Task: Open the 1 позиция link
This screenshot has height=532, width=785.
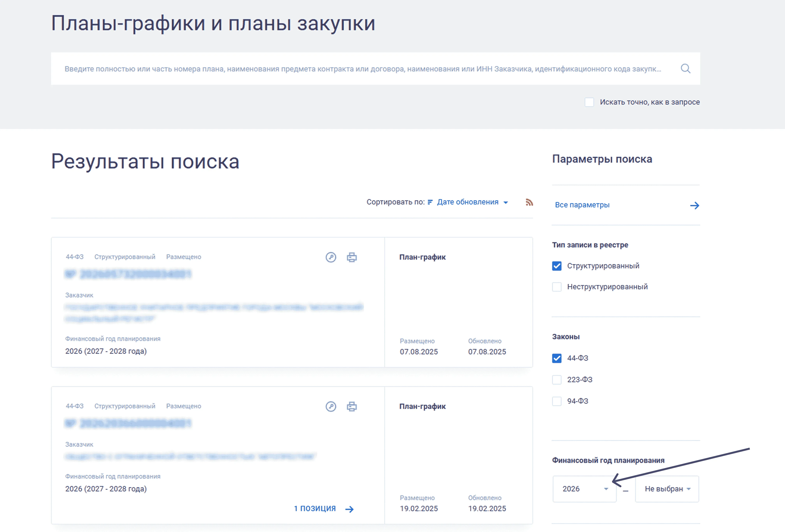Action: point(314,508)
